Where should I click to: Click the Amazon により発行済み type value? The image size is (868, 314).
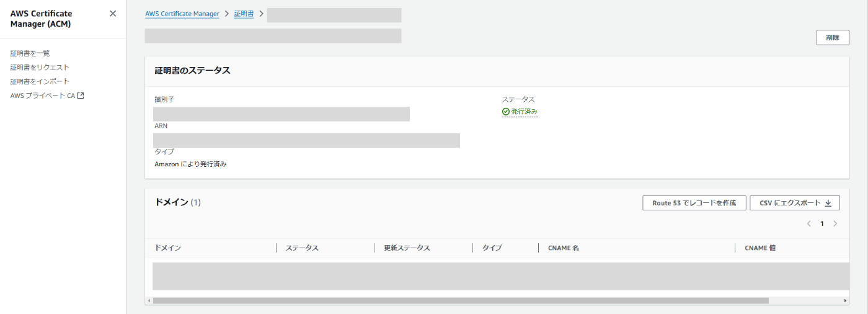(x=190, y=164)
